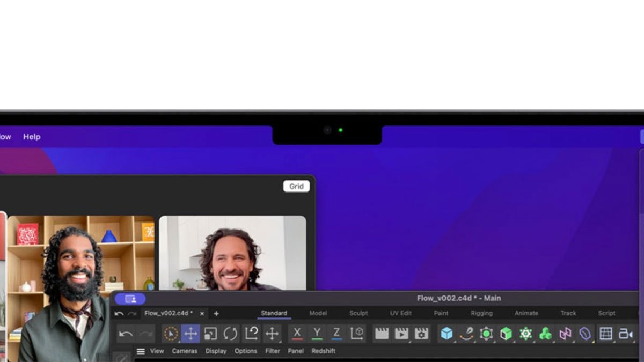Switch to the Track layout tab
644x362 pixels.
pos(568,313)
